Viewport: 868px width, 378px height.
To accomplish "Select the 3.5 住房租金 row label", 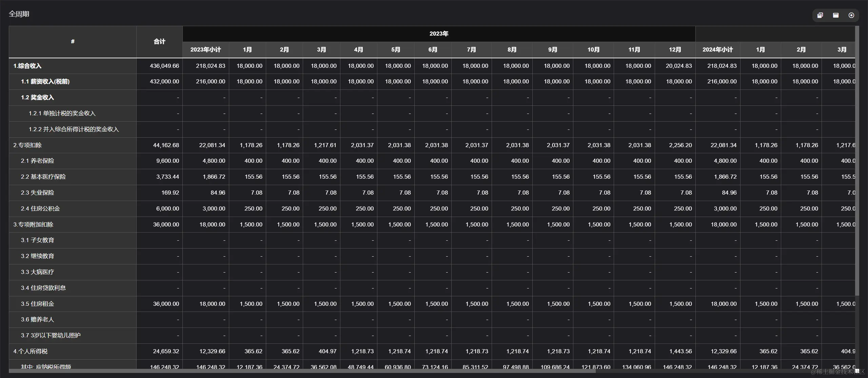I will click(37, 304).
